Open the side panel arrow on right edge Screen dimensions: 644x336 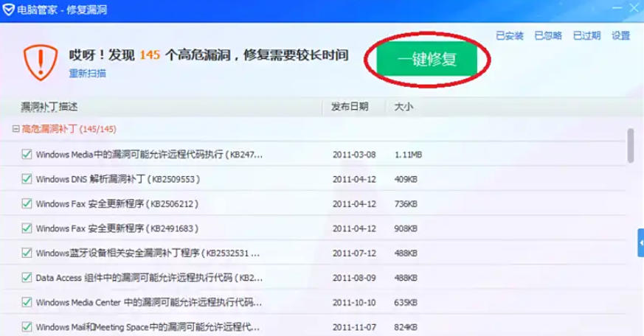pos(640,242)
